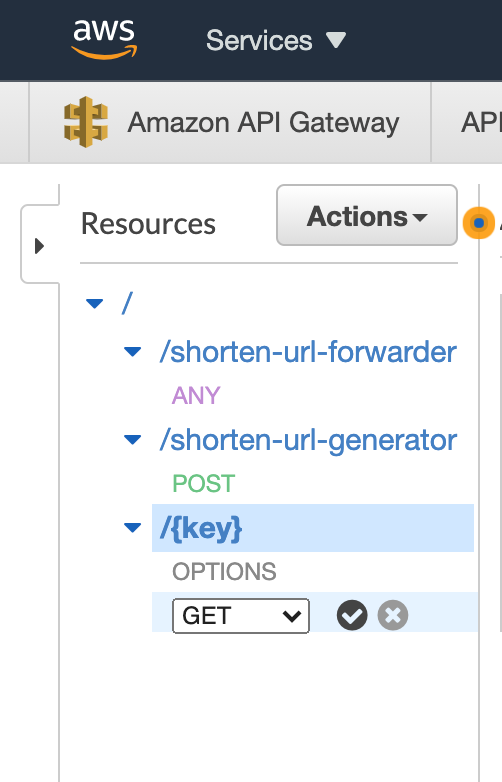Screen dimensions: 502x782
Task: Select the /shorten-url-generator resource
Action: [308, 440]
